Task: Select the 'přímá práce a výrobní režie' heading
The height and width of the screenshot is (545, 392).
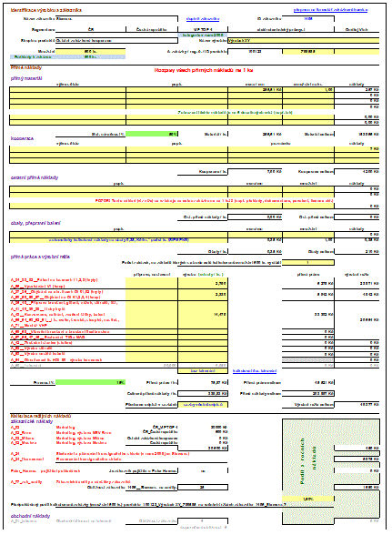Action: tap(40, 257)
